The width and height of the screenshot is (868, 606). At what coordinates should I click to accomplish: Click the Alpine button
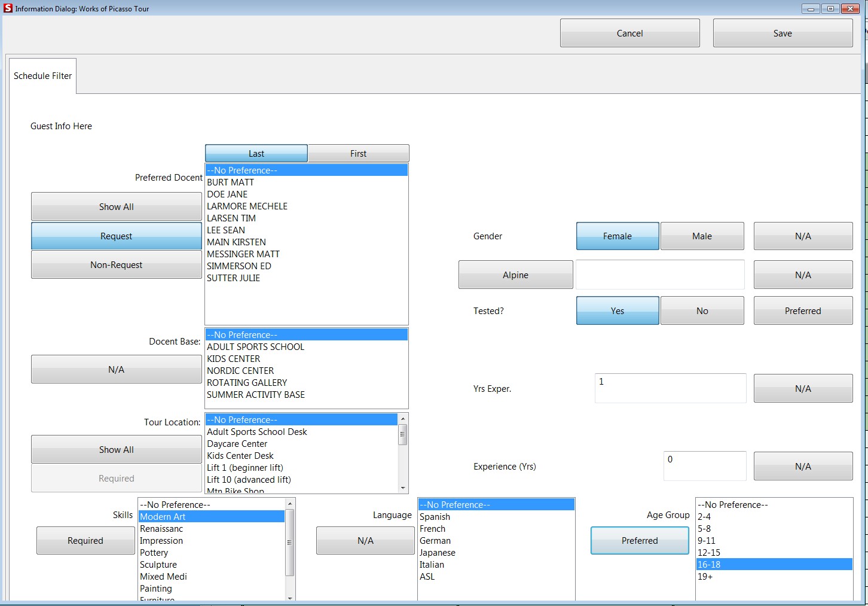pos(515,275)
